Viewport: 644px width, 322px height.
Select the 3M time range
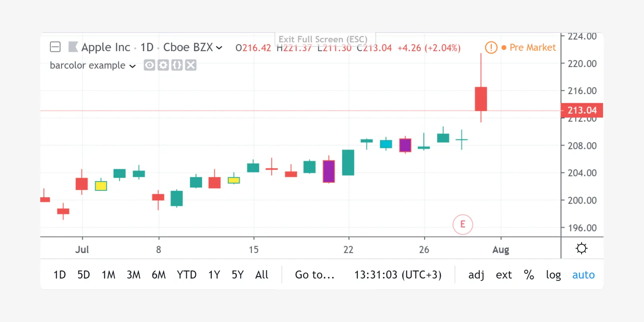click(134, 275)
